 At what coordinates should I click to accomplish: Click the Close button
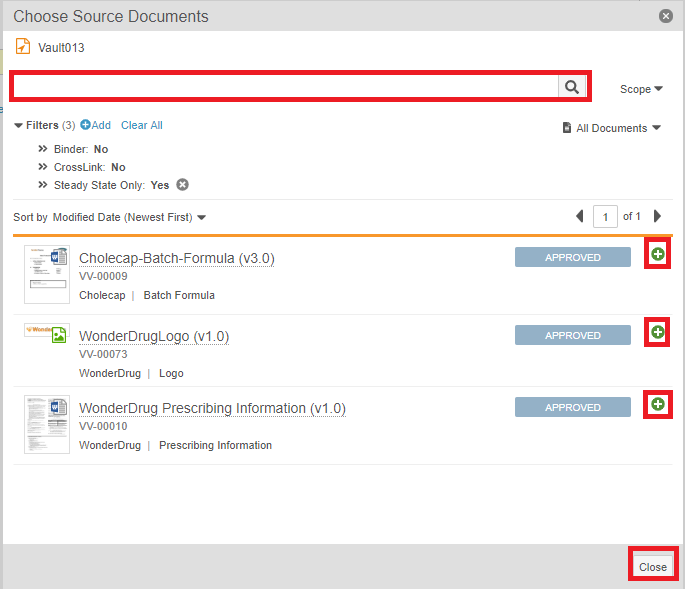tap(653, 567)
